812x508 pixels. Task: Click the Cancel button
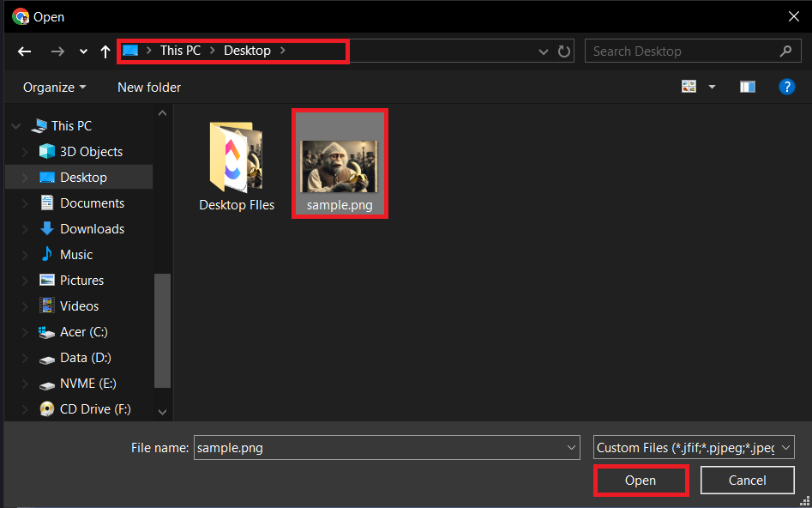[747, 480]
